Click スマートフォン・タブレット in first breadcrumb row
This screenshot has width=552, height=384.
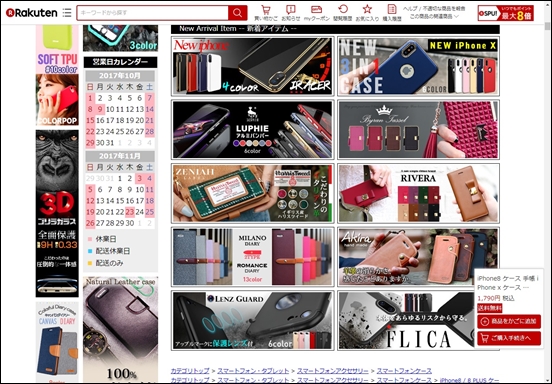coord(253,371)
